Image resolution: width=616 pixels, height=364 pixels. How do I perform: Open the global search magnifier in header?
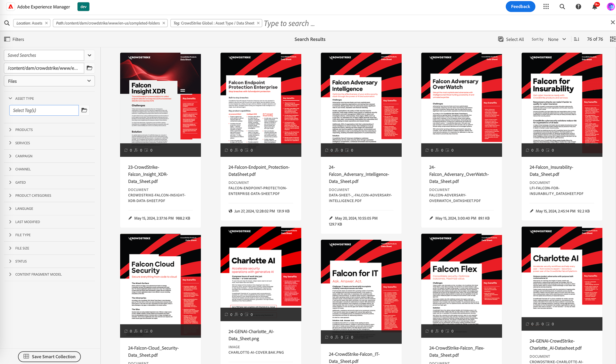pos(562,7)
